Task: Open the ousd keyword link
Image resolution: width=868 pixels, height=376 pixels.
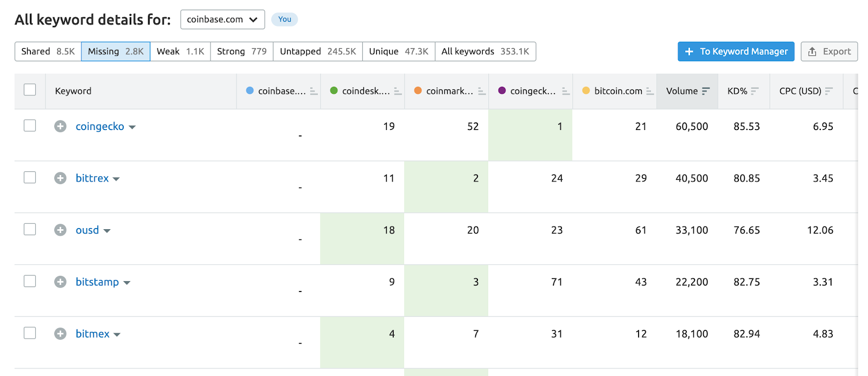Action: (87, 230)
